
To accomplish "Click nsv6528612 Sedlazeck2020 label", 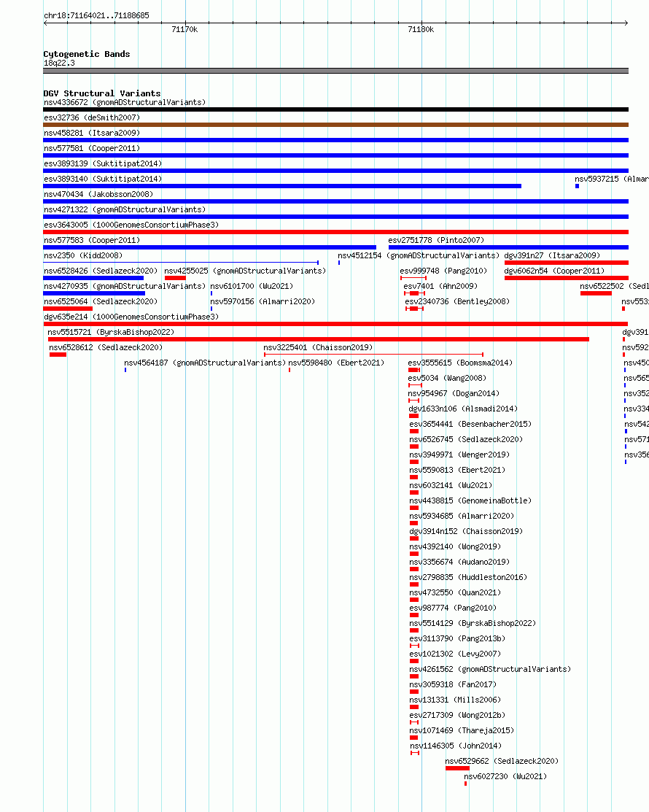I will coord(106,347).
